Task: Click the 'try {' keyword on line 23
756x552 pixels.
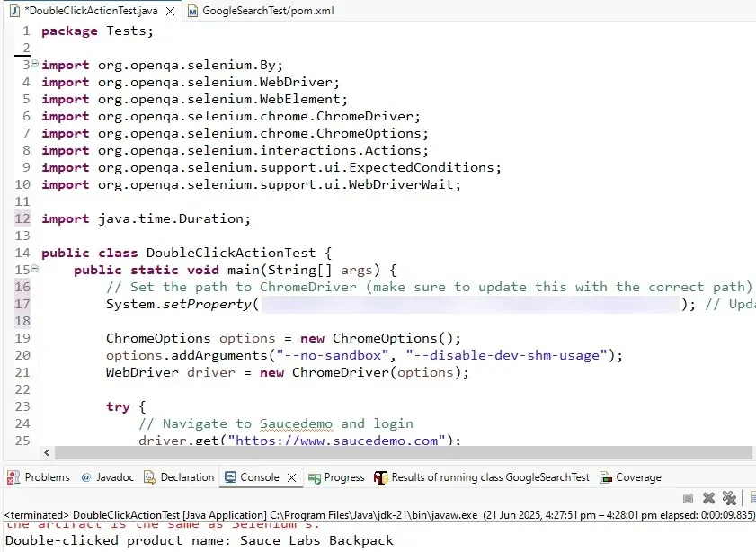Action: click(126, 407)
